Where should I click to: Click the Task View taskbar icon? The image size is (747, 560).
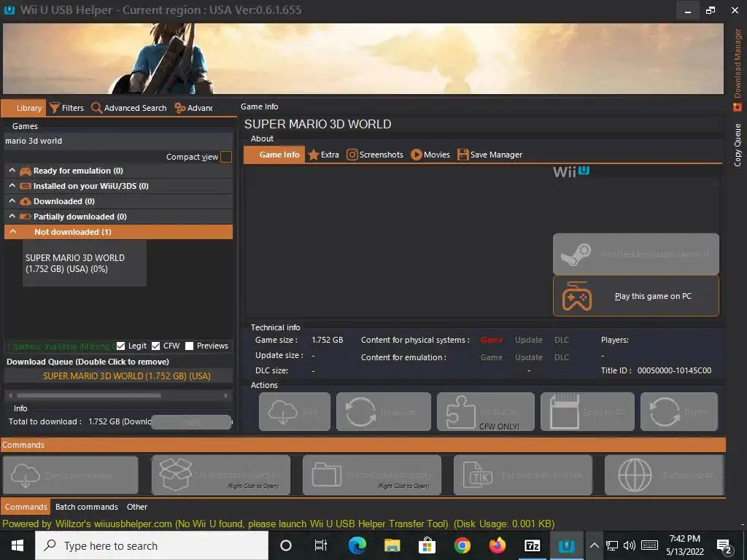pos(321,545)
